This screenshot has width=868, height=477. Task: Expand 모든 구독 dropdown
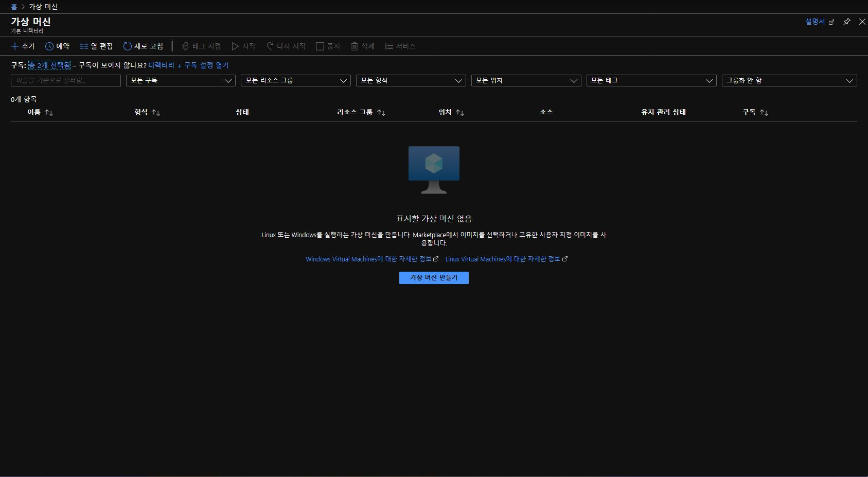coord(181,80)
